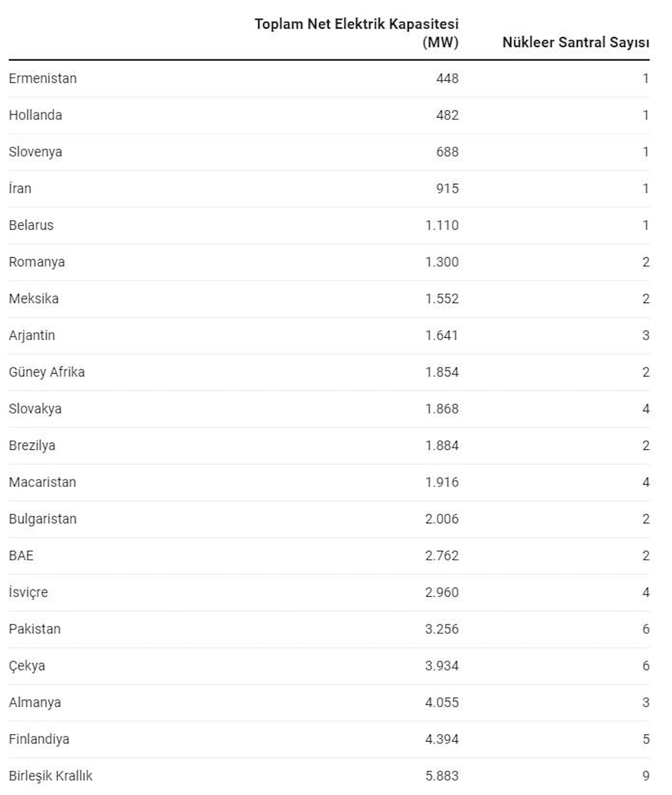Click the Arjantin country name
The image size is (672, 795).
point(32,336)
